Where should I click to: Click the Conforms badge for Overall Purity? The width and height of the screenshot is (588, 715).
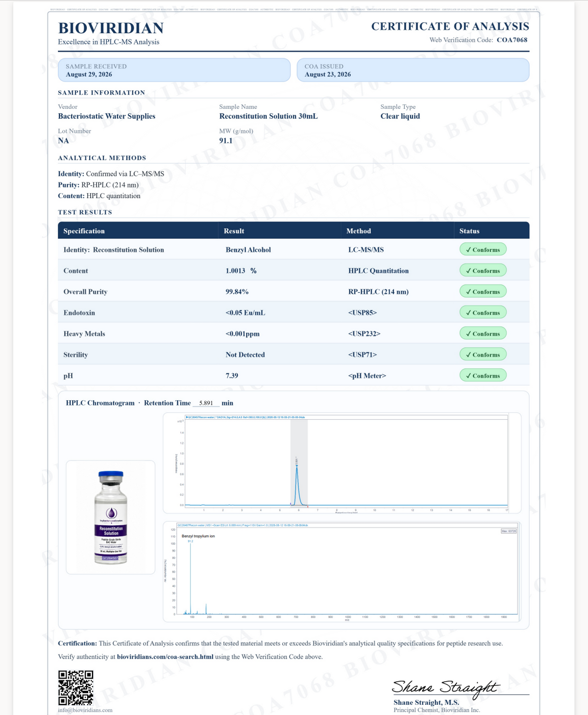point(483,292)
